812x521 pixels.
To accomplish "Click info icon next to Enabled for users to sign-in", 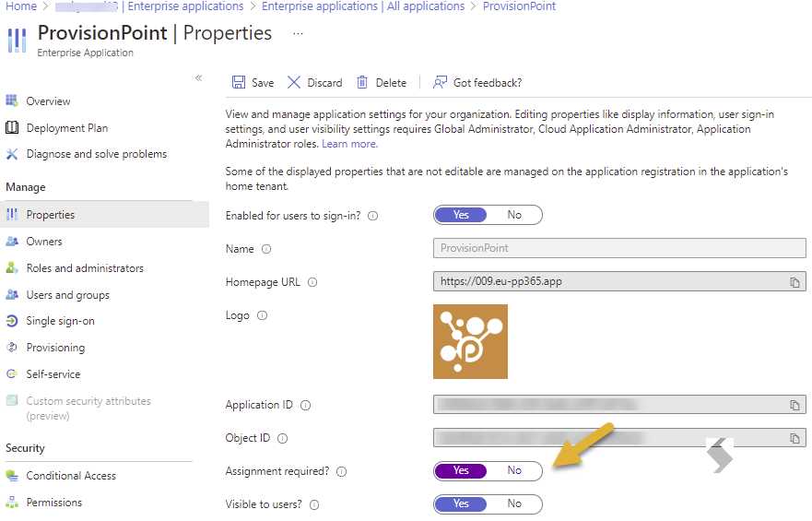I will (x=373, y=216).
